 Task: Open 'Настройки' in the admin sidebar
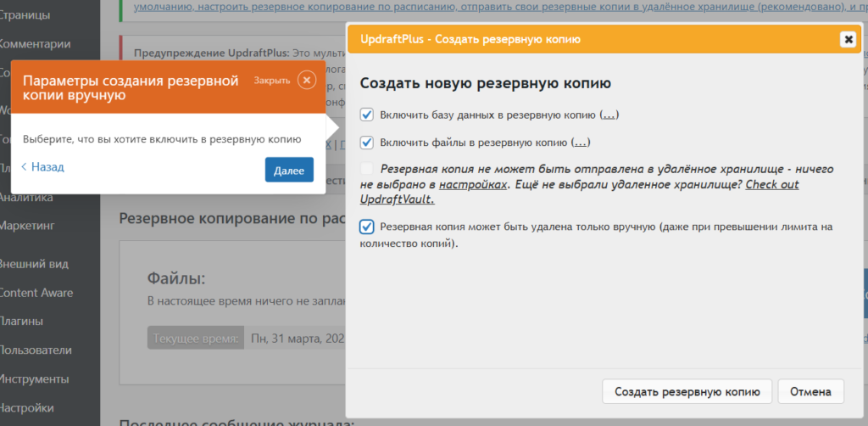tap(26, 408)
